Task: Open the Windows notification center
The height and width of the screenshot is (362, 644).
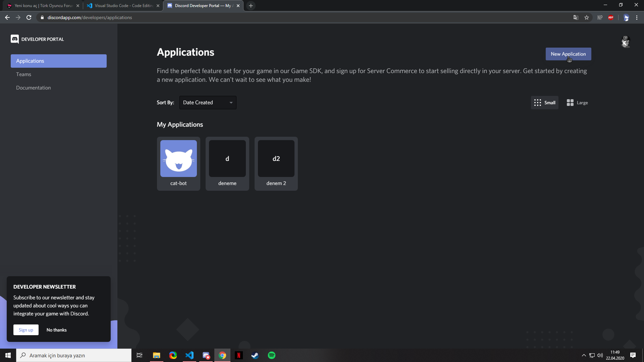Action: (633, 355)
